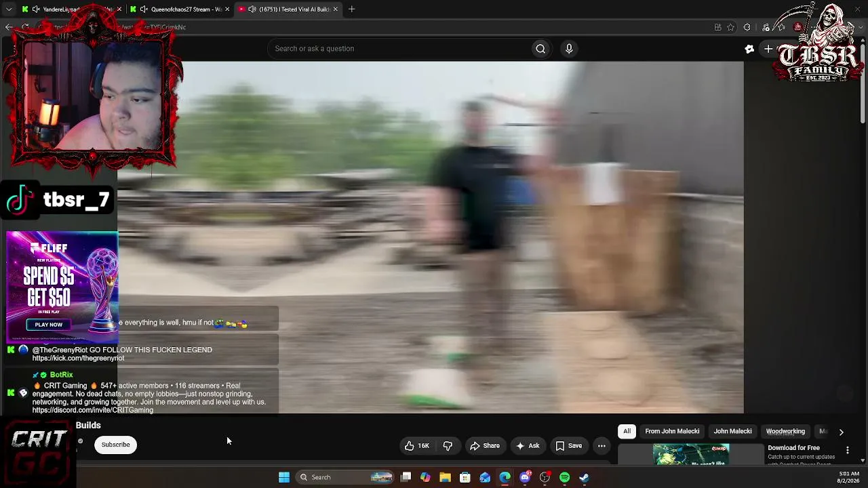Open Task View from the taskbar
The width and height of the screenshot is (868, 488).
[x=406, y=477]
